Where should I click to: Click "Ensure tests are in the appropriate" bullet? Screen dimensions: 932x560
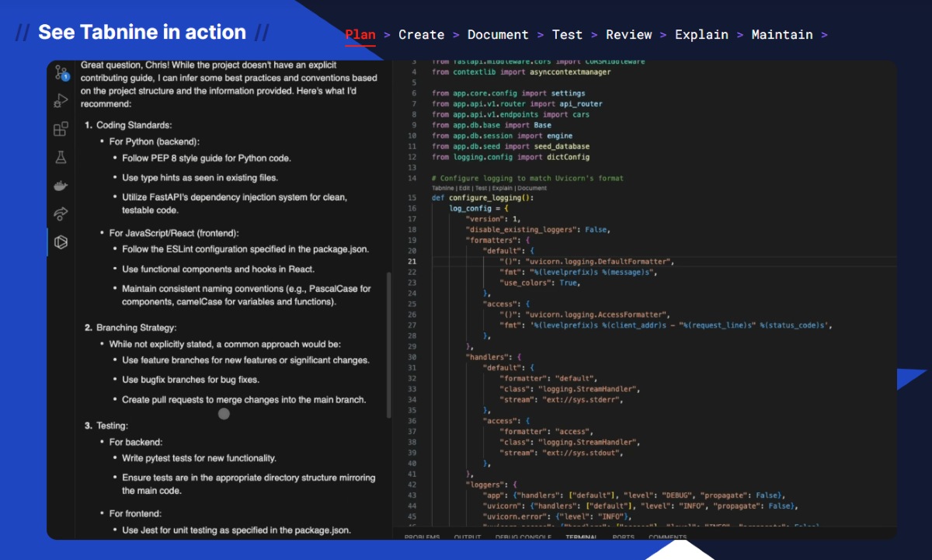click(x=249, y=484)
